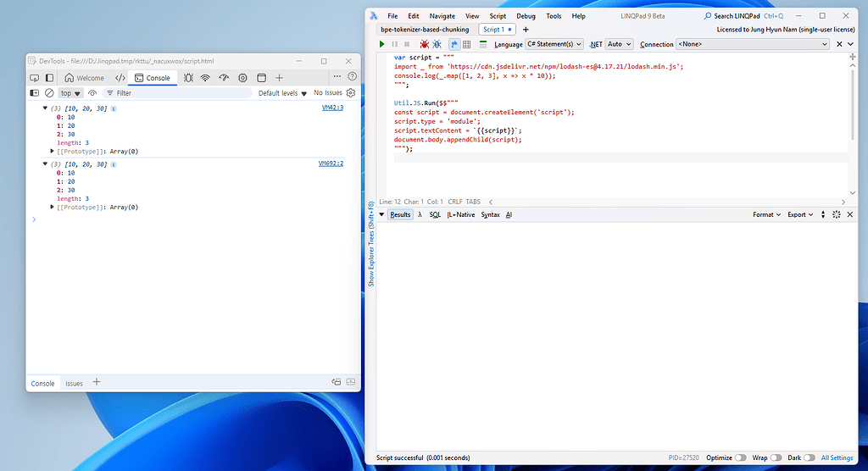
Task: Click the editor horizontal scrollbar right arrow
Action: point(843,202)
